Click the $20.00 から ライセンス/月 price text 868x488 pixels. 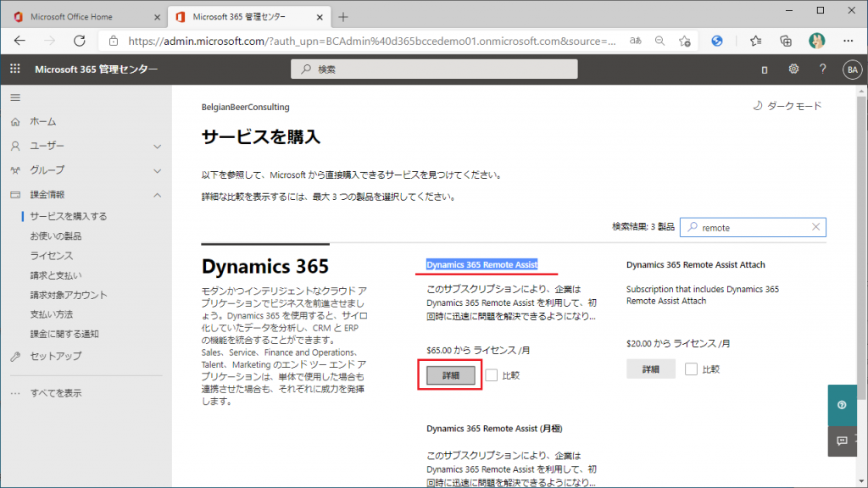(678, 344)
